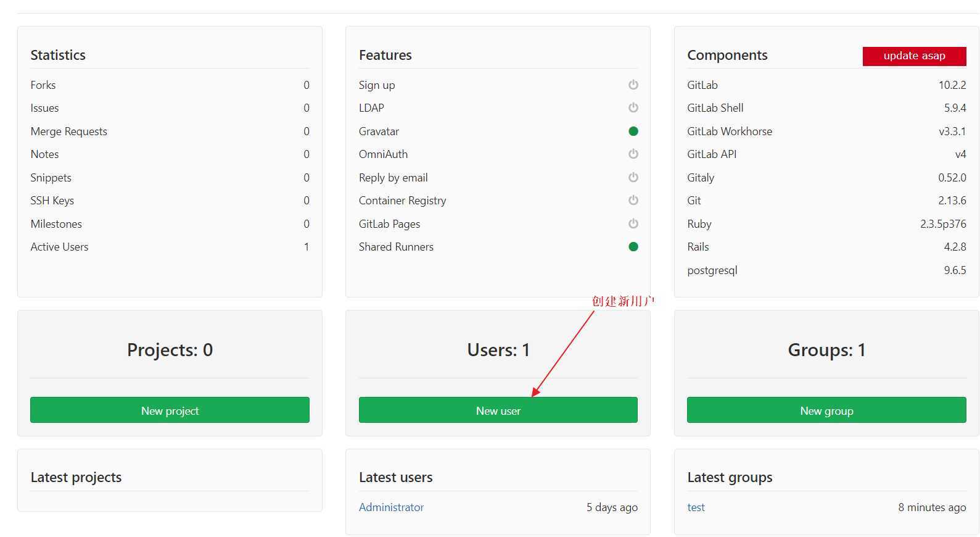Click the Gravatar feature label
This screenshot has width=980, height=537.
point(379,131)
